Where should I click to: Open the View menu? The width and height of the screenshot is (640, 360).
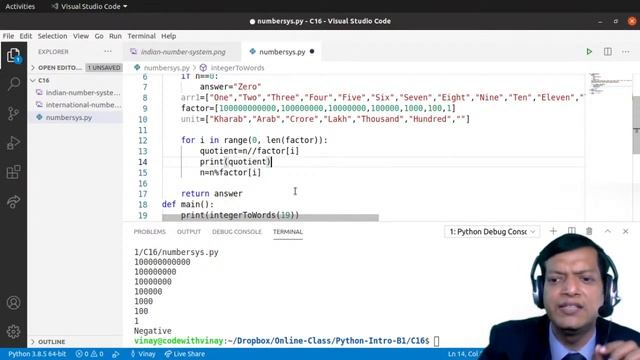tap(81, 36)
